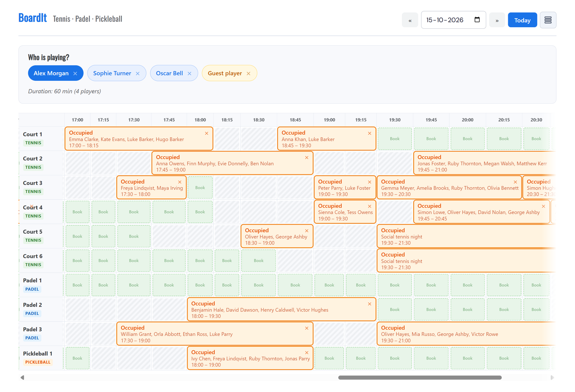This screenshot has height=392, width=575.
Task: Remove Guest player chip
Action: 248,74
